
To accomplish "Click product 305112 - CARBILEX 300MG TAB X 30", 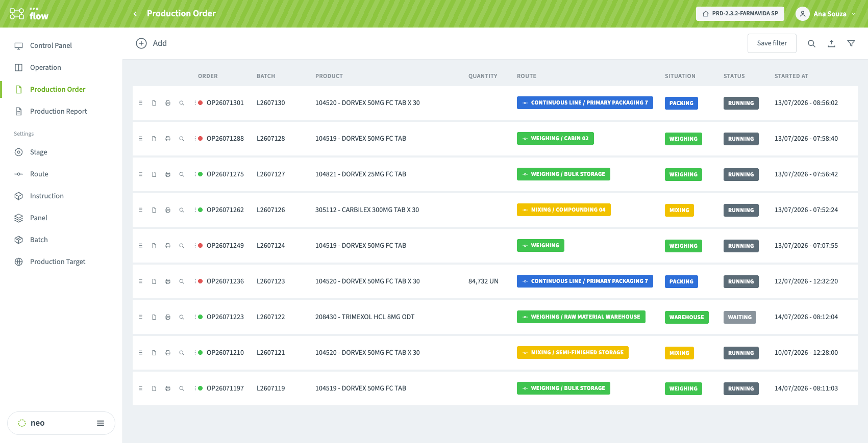I will (367, 210).
